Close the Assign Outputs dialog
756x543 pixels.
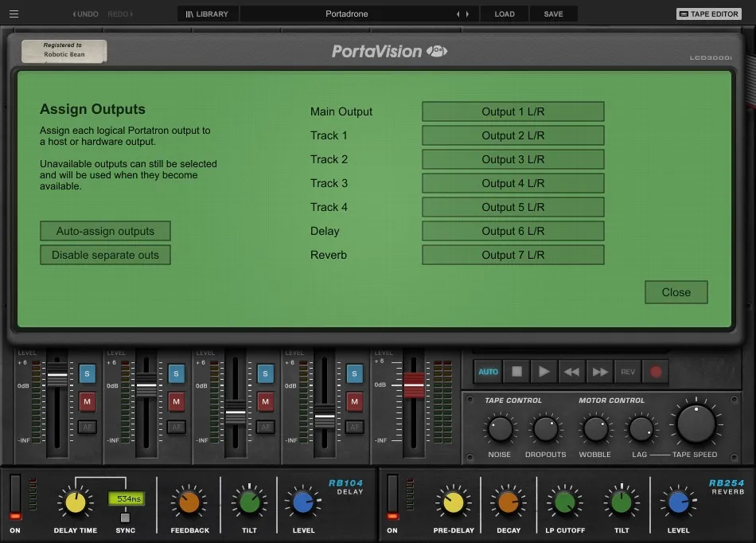[676, 292]
